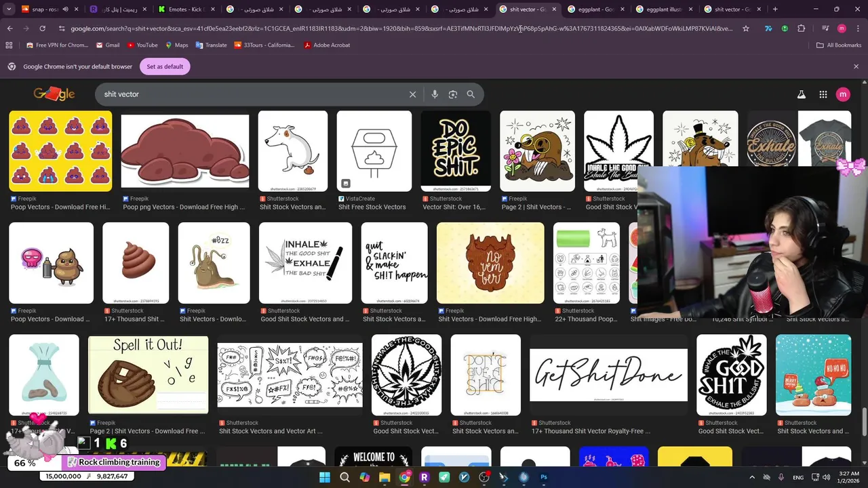Open the Chrome profile avatar in toolbar
The width and height of the screenshot is (868, 488).
pyautogui.click(x=842, y=28)
